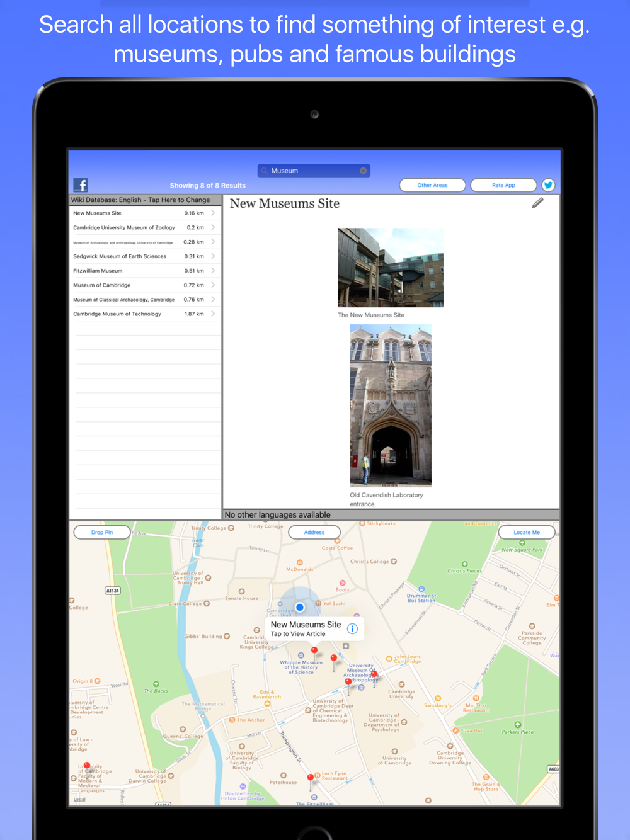Image resolution: width=630 pixels, height=840 pixels.
Task: Tap the Mai Thai Restaurant marker
Action: 476,698
